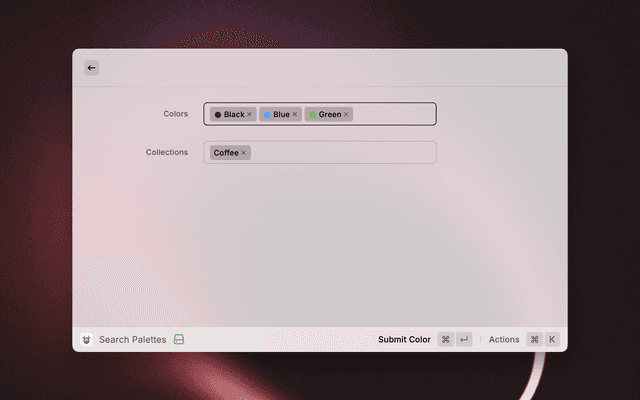640x400 pixels.
Task: Remove the Black color tag
Action: [250, 115]
